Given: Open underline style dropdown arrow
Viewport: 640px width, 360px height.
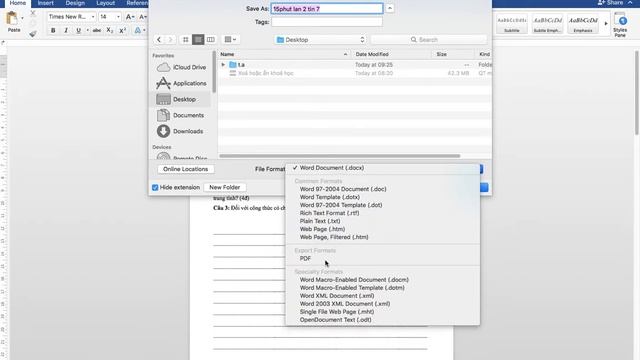Looking at the screenshot, I should pos(87,30).
